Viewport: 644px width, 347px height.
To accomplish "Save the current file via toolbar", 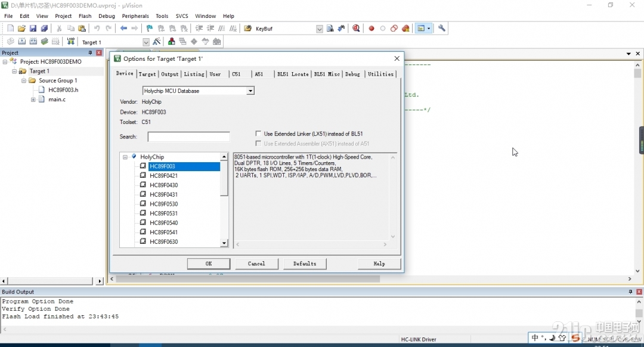I will coord(33,29).
